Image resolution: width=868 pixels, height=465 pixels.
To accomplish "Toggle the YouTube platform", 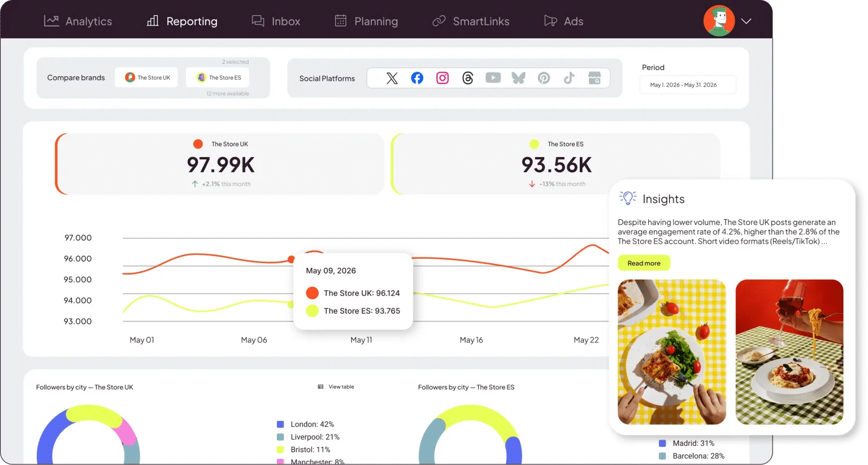I will point(493,78).
